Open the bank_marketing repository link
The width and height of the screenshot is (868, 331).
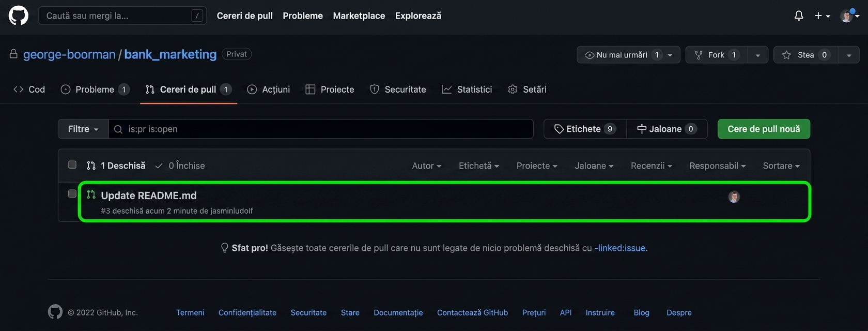(171, 54)
